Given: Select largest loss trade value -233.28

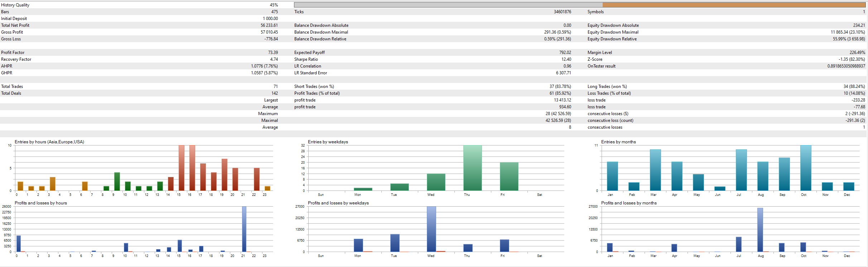Looking at the screenshot, I should click(858, 100).
